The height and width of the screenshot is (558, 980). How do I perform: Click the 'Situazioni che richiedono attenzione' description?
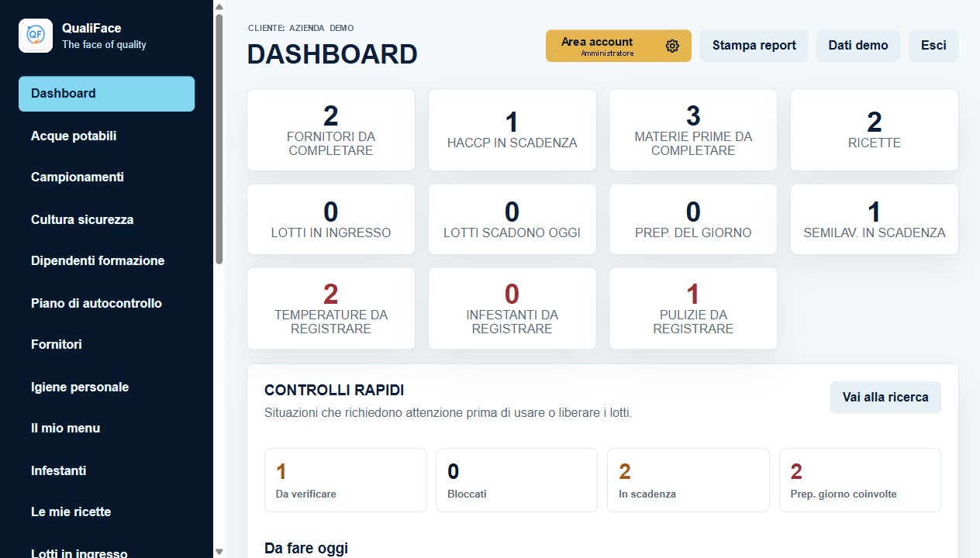448,413
